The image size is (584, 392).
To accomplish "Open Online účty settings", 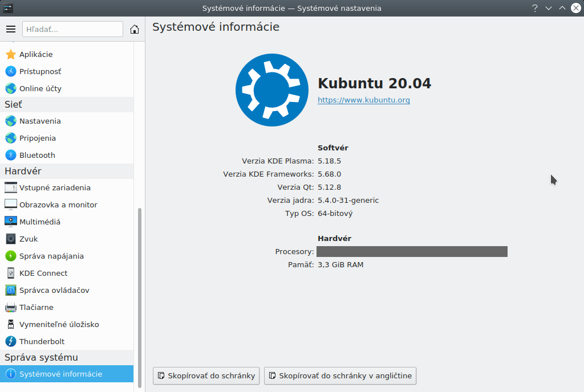I will coord(67,88).
